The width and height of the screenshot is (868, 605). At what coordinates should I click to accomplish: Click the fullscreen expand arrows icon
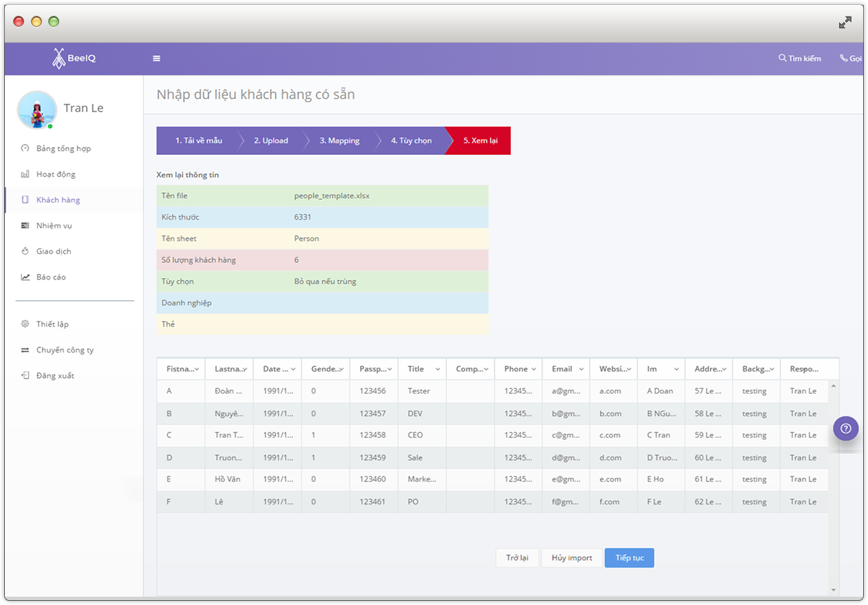[845, 23]
